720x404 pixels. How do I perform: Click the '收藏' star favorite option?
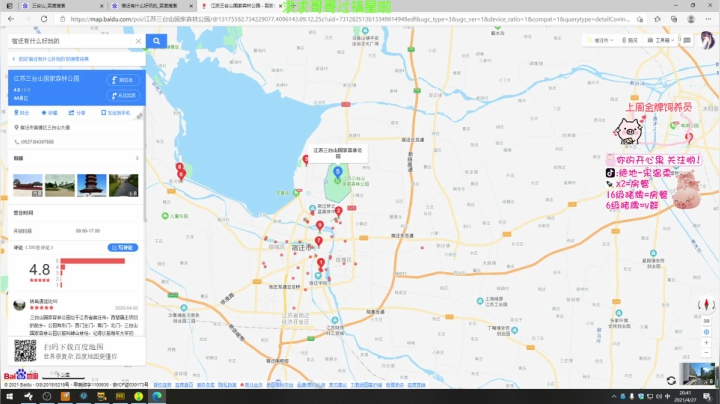(x=49, y=112)
